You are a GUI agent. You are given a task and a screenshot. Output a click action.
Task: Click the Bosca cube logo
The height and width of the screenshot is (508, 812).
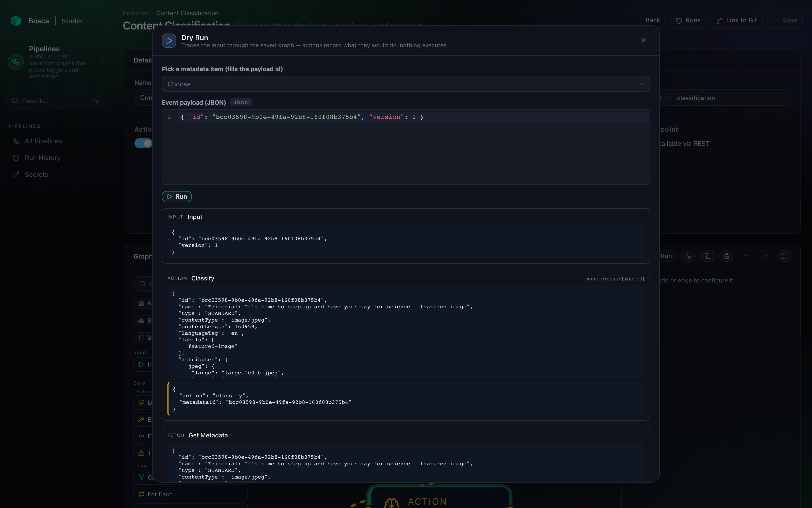click(x=16, y=21)
